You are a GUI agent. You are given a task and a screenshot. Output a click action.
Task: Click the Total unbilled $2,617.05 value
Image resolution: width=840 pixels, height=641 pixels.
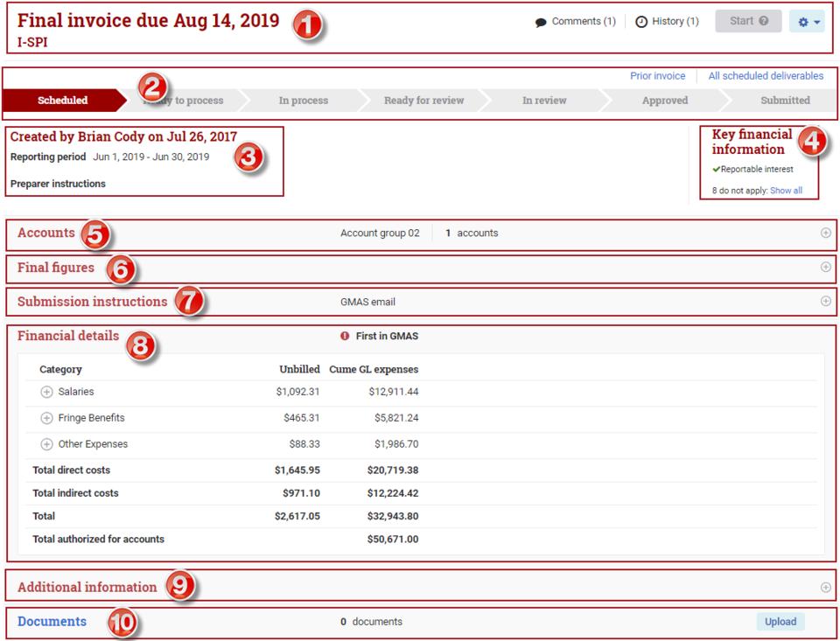click(297, 516)
